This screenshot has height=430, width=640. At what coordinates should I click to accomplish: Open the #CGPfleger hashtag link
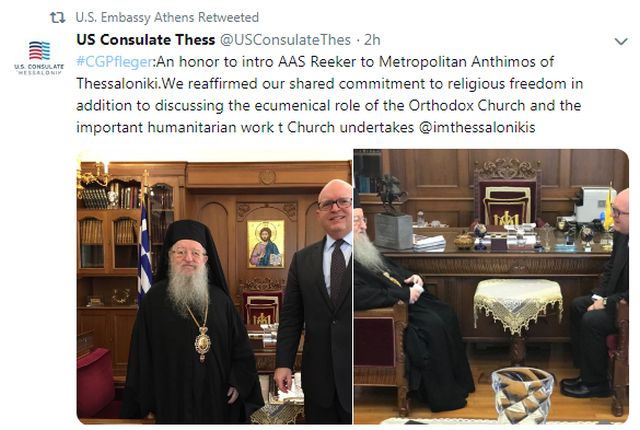pos(115,62)
